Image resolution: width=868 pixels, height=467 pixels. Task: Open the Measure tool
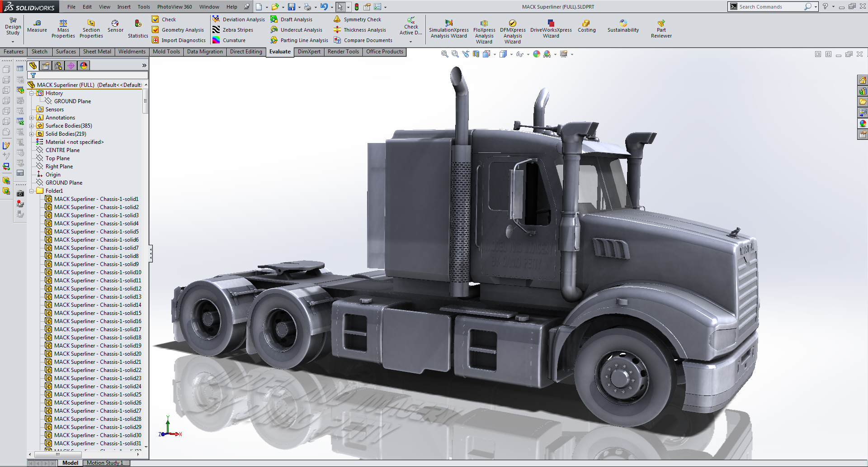pos(37,26)
